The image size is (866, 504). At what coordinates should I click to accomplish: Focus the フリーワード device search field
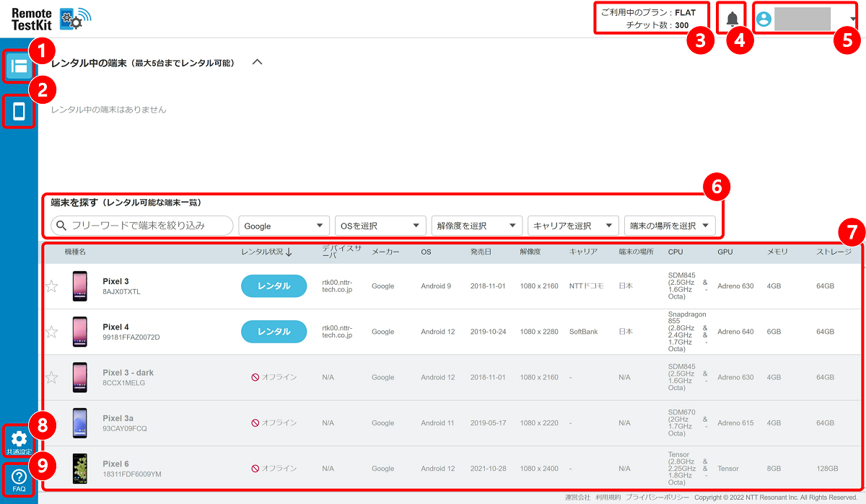142,226
